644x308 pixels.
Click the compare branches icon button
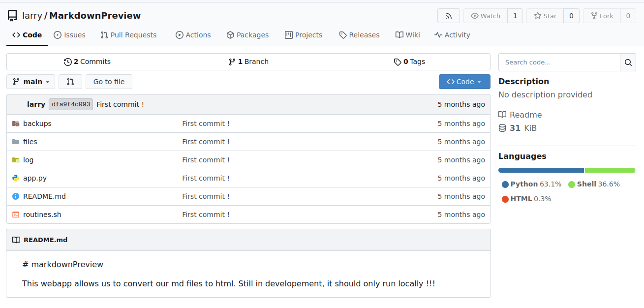tap(70, 82)
